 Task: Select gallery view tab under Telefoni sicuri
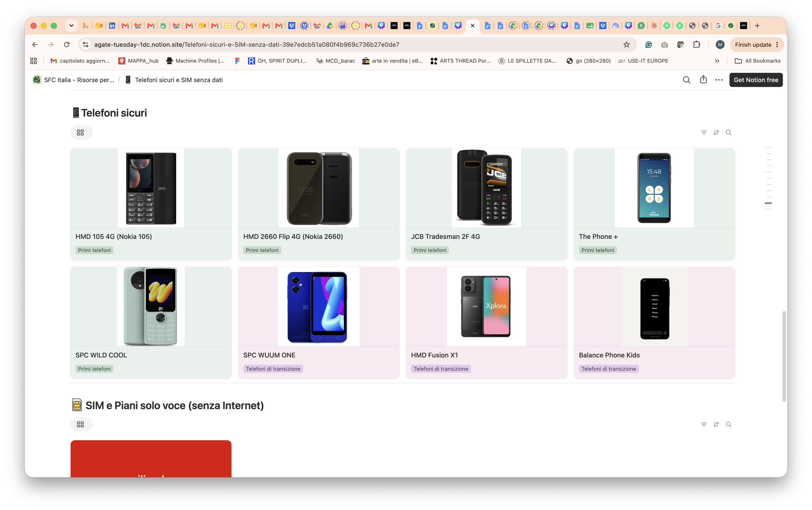coord(81,133)
